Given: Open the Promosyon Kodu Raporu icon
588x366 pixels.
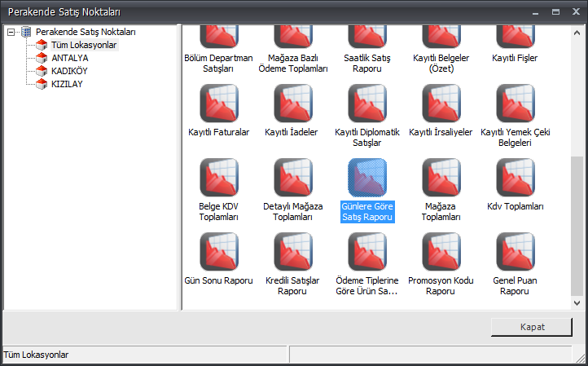Looking at the screenshot, I should pyautogui.click(x=441, y=252).
